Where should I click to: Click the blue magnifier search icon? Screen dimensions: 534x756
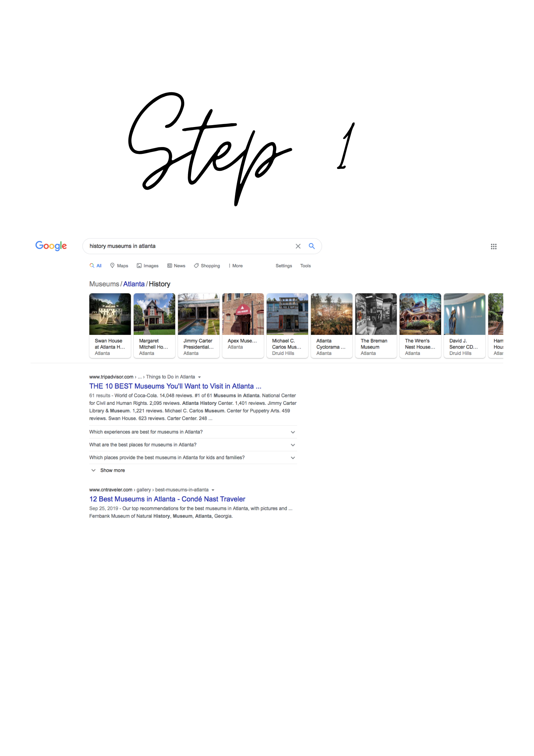[312, 246]
